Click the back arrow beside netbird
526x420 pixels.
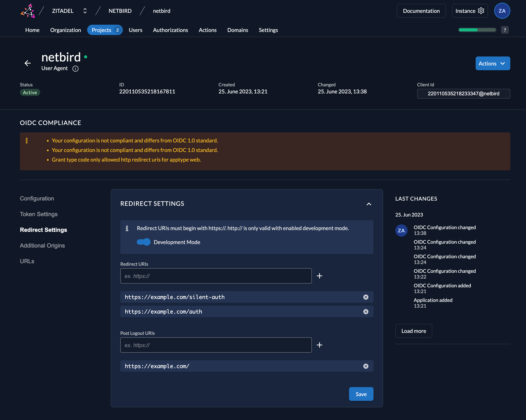pos(28,63)
